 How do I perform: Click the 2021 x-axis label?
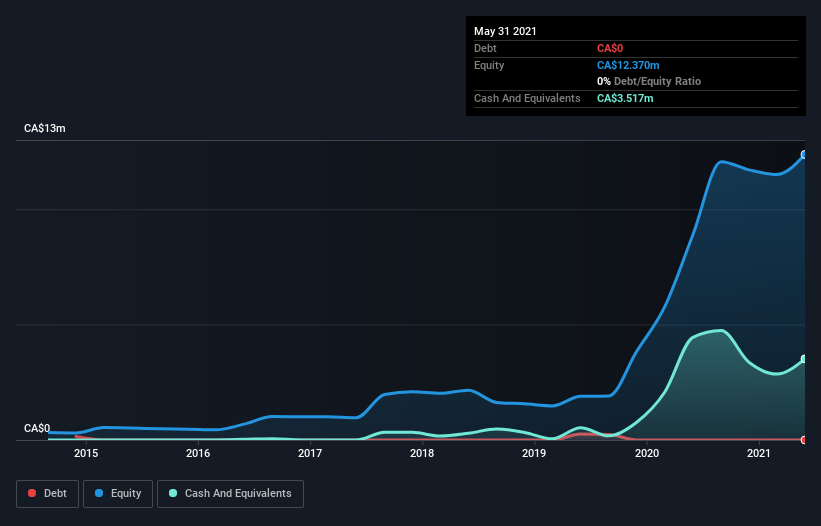(759, 454)
